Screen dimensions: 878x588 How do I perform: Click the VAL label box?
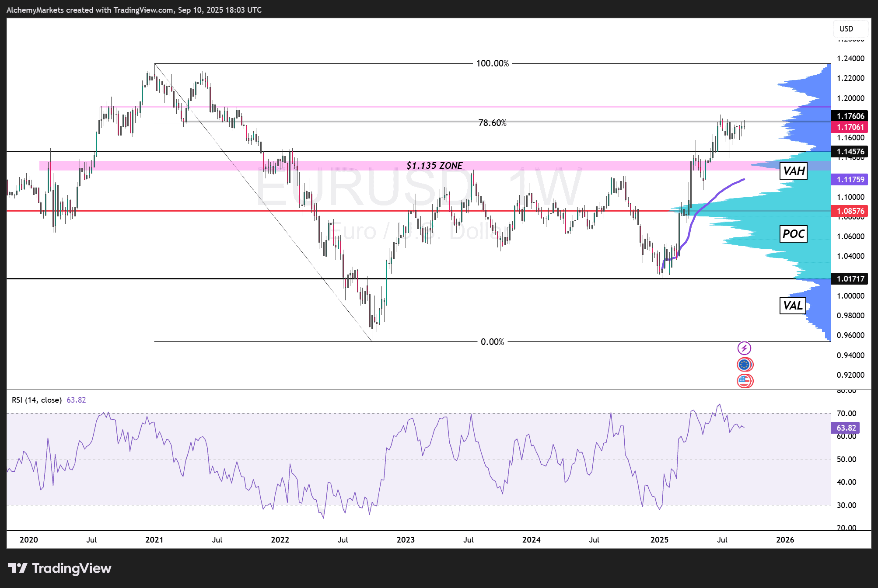(793, 306)
